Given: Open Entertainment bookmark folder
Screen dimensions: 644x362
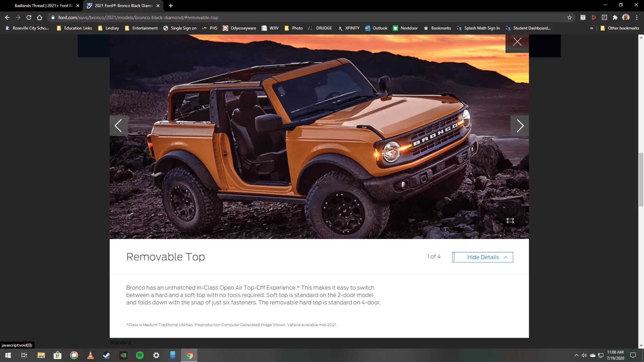Looking at the screenshot, I should [141, 28].
